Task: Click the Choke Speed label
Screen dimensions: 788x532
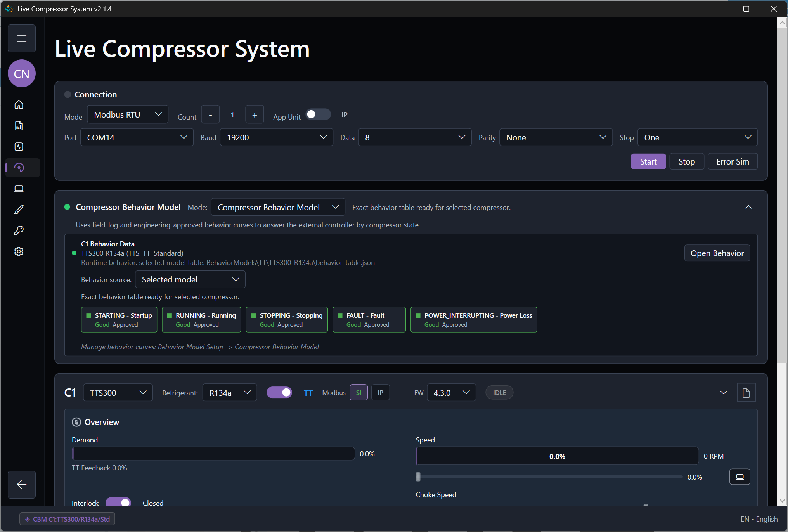Action: tap(436, 495)
